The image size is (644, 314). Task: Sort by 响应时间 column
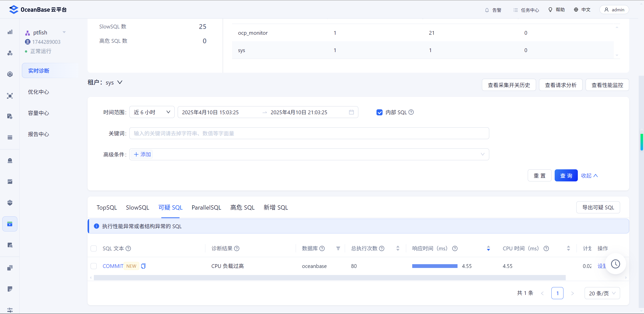pyautogui.click(x=488, y=249)
